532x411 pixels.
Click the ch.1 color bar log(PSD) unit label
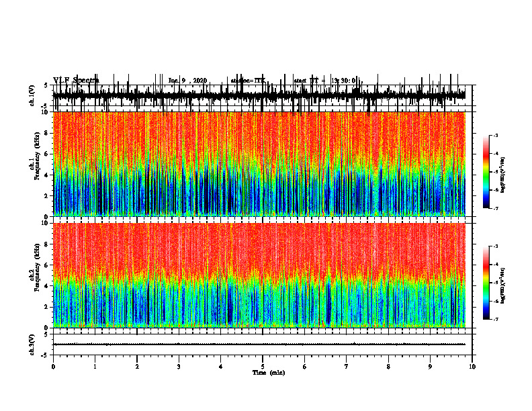click(x=503, y=175)
